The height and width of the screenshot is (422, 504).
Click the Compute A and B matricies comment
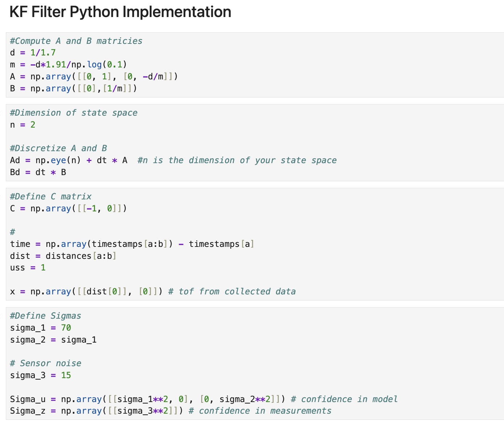[76, 41]
